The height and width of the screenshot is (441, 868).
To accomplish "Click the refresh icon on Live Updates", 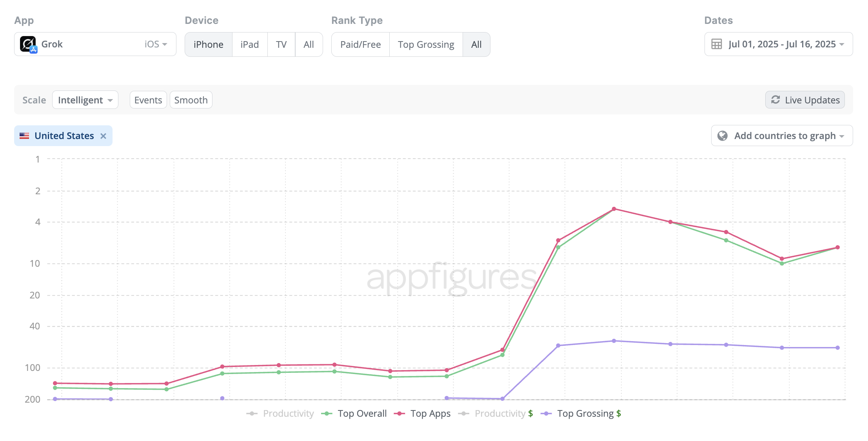I will [x=776, y=100].
